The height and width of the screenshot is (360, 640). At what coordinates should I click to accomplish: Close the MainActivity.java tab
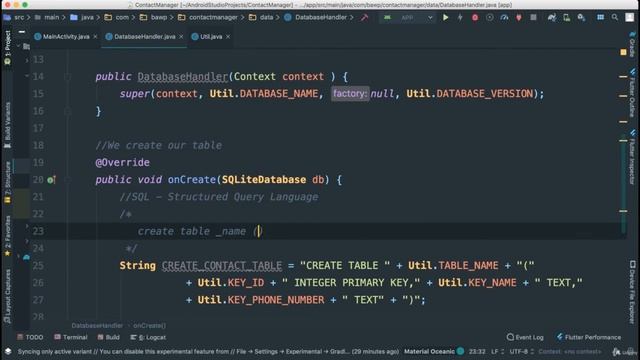pyautogui.click(x=95, y=37)
